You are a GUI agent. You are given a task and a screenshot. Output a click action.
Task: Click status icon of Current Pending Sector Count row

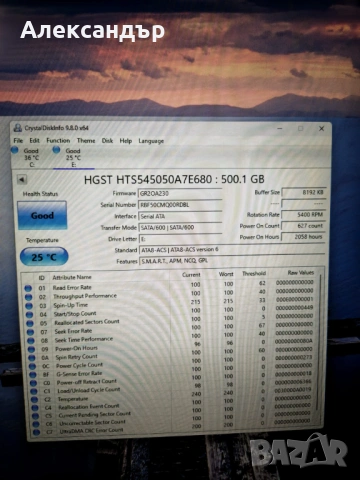(36, 416)
